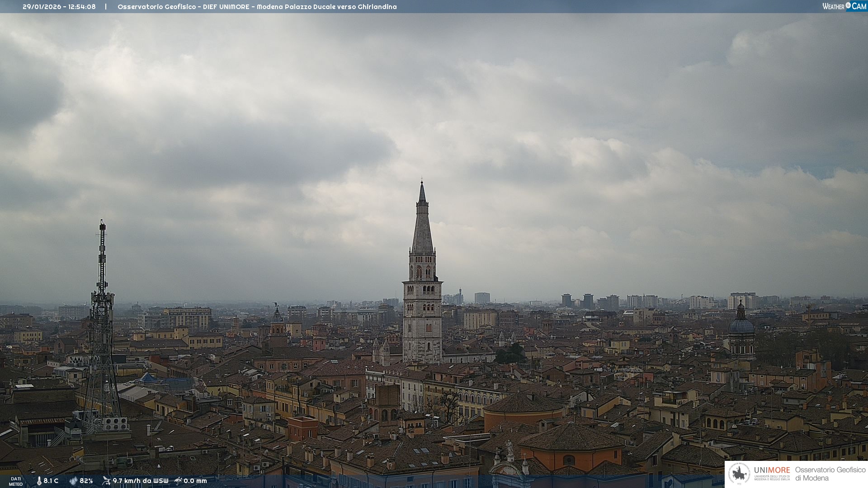Screen dimensions: 868x488
Task: Click the 0.0 mm rainfall value
Action: click(195, 481)
